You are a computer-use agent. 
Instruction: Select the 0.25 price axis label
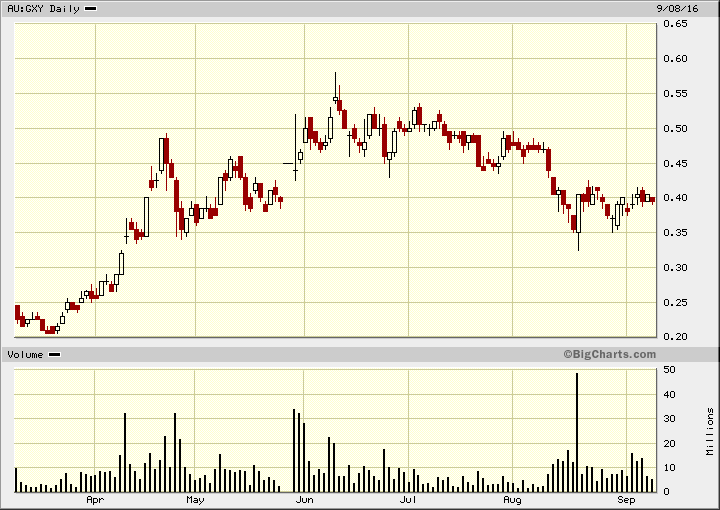(x=675, y=303)
